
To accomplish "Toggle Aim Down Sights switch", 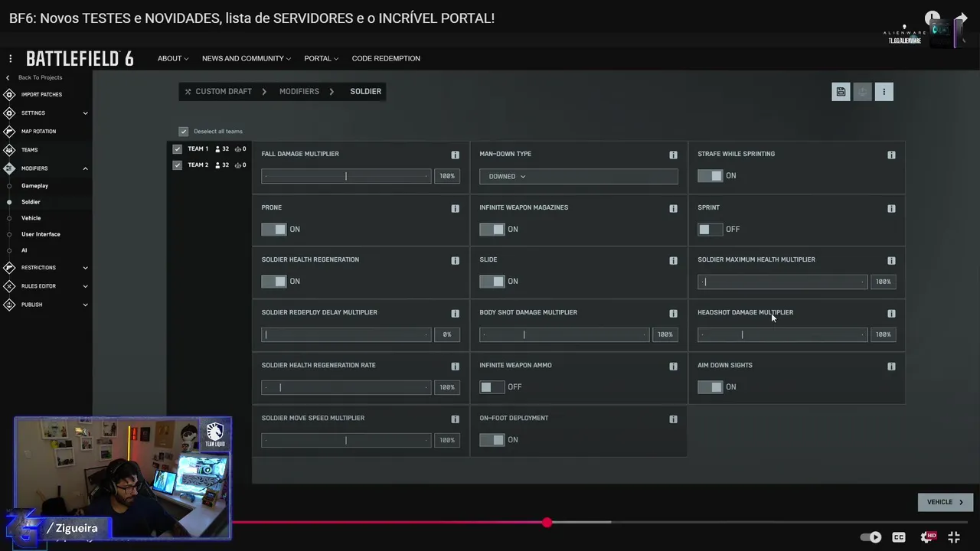I will click(710, 386).
